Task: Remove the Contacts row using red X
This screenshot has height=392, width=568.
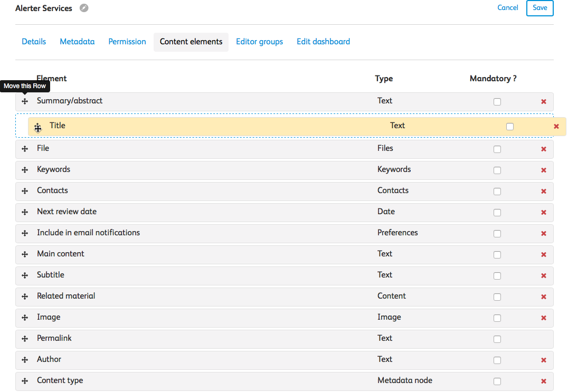Action: pos(544,192)
